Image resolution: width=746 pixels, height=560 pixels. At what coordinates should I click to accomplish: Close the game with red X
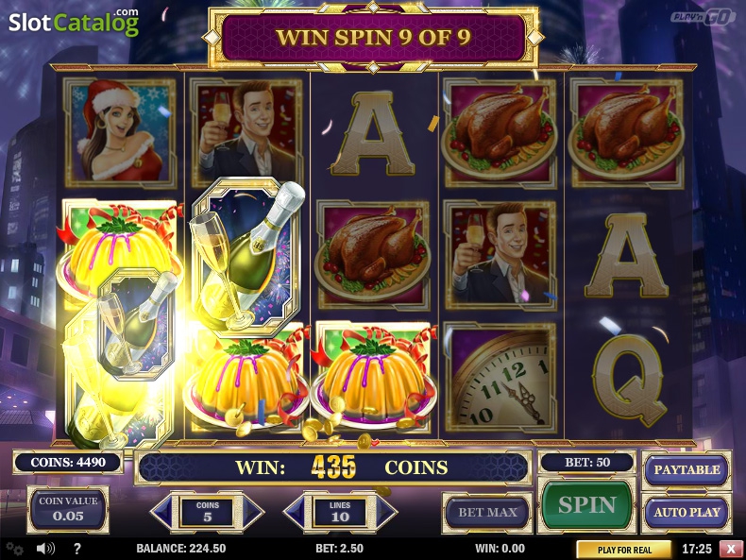[731, 549]
